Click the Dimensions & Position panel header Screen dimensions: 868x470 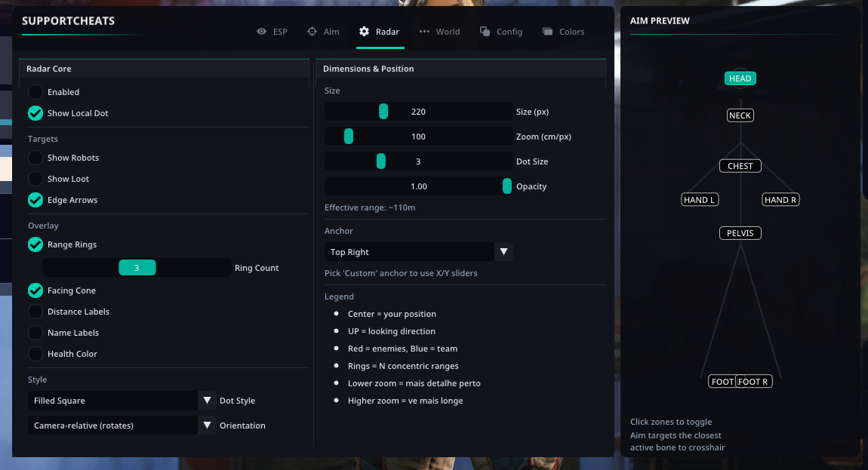(460, 69)
